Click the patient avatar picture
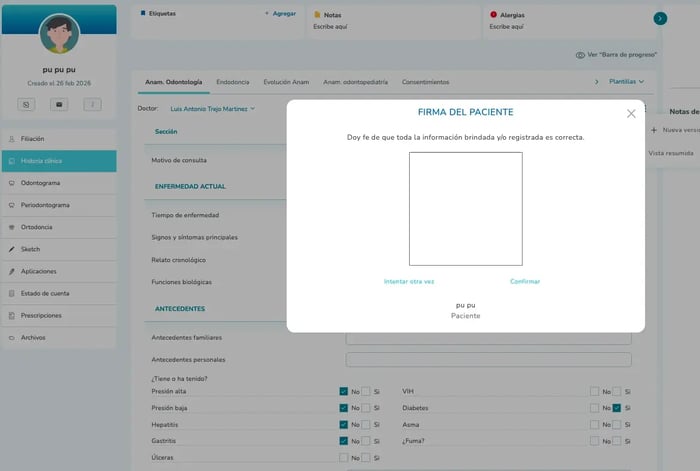Viewport: 700px width, 471px height. 58,34
